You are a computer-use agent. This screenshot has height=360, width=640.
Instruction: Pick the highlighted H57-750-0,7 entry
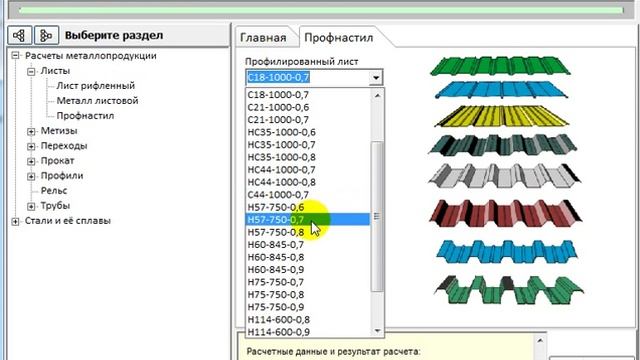click(x=308, y=220)
